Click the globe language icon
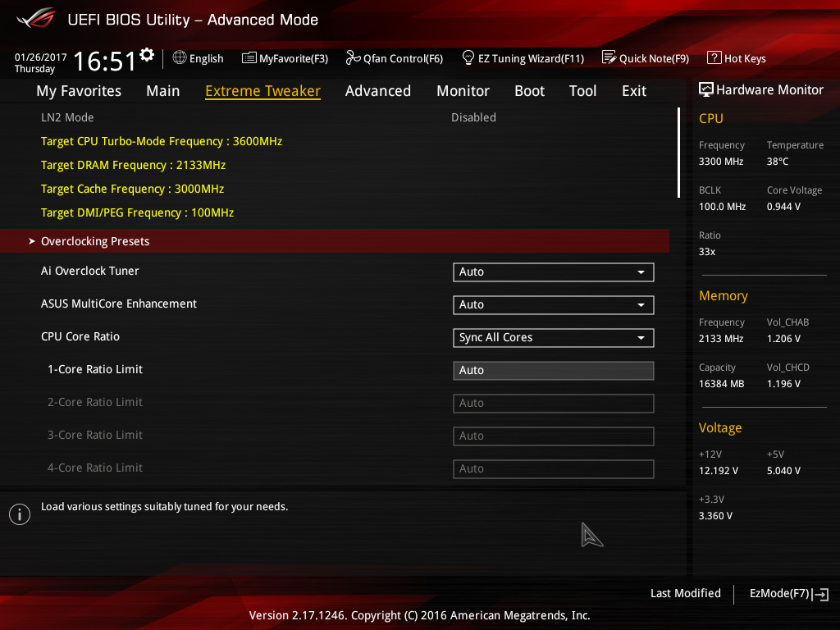The width and height of the screenshot is (840, 630). click(x=180, y=57)
